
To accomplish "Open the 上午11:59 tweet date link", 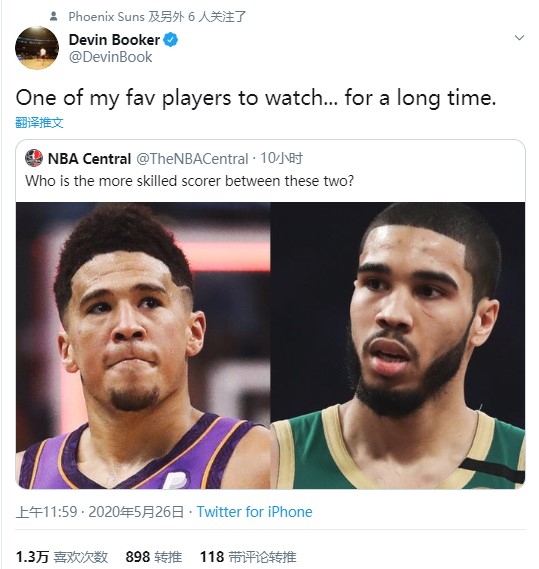I will 100,512.
